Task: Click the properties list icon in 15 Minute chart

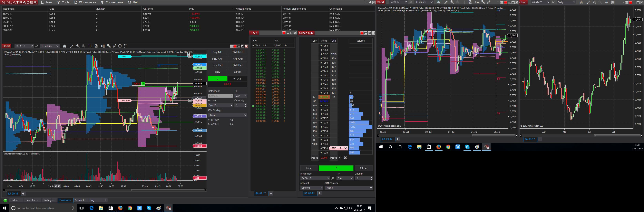Action: [125, 46]
